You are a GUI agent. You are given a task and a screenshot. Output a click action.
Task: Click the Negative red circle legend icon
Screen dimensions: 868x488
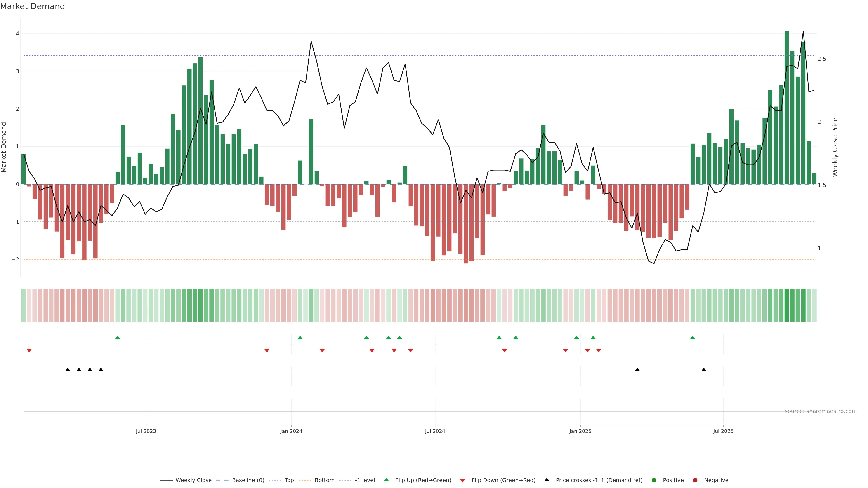pyautogui.click(x=695, y=480)
